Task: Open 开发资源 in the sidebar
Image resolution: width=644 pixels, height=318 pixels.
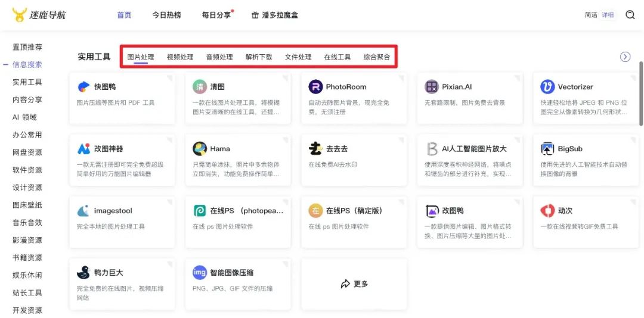Action: [27, 311]
